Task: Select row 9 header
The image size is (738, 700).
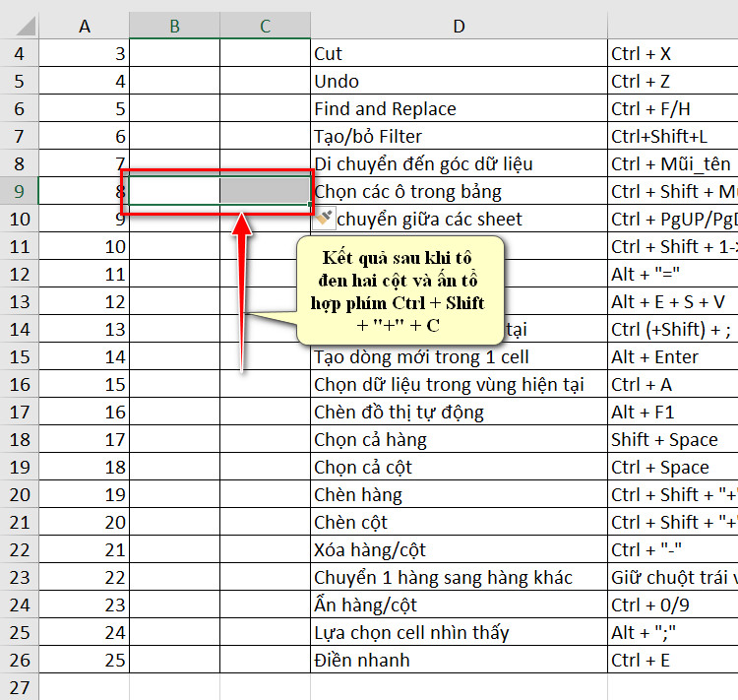Action: pos(19,191)
